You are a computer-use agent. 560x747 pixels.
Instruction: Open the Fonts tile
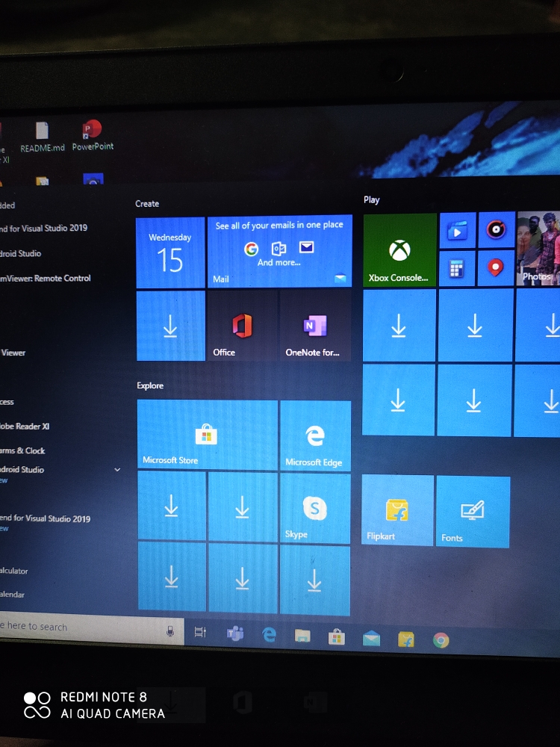[473, 512]
